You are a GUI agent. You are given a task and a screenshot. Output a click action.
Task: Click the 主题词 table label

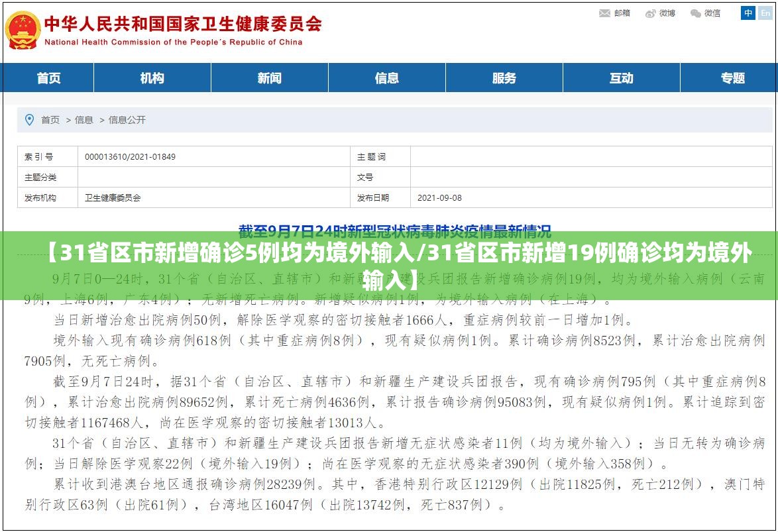coord(371,157)
